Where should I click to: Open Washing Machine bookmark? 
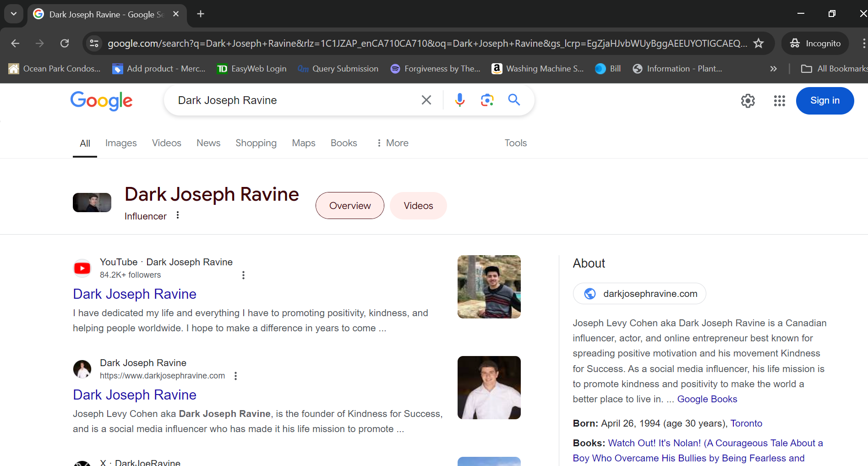(x=538, y=69)
